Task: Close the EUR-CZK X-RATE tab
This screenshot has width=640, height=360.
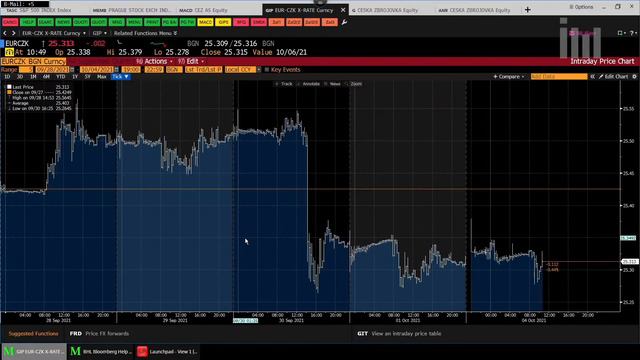Action: pos(343,10)
